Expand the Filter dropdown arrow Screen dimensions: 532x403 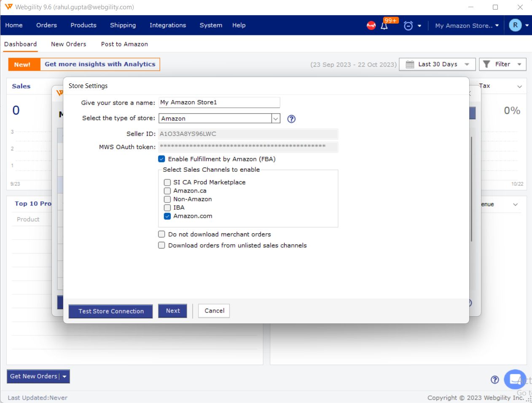tap(519, 64)
